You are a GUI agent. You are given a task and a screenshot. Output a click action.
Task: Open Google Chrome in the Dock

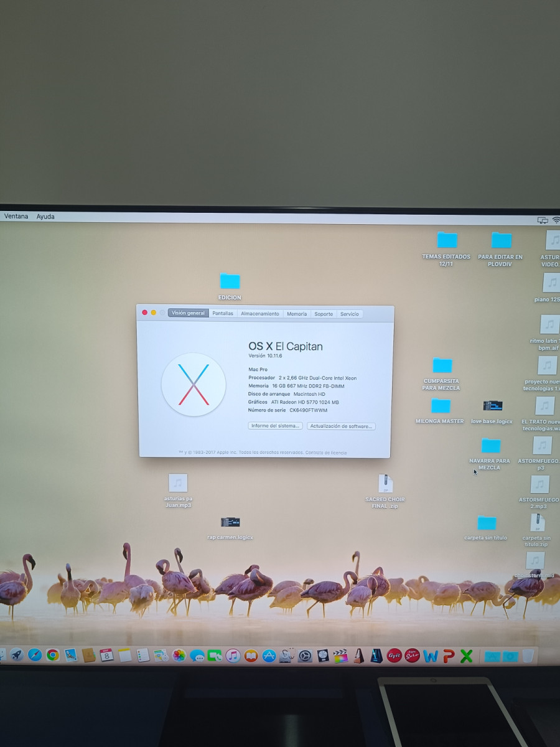point(53,655)
